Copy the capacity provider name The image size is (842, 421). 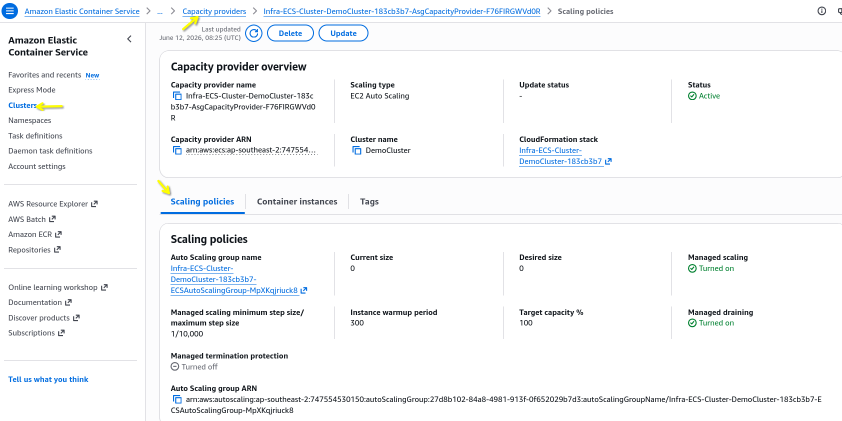177,96
